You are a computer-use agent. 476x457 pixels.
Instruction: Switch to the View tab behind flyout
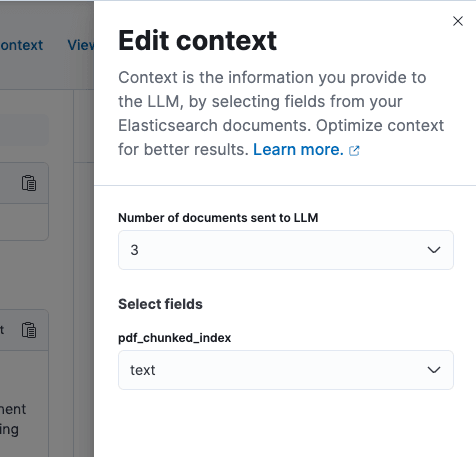click(x=81, y=45)
